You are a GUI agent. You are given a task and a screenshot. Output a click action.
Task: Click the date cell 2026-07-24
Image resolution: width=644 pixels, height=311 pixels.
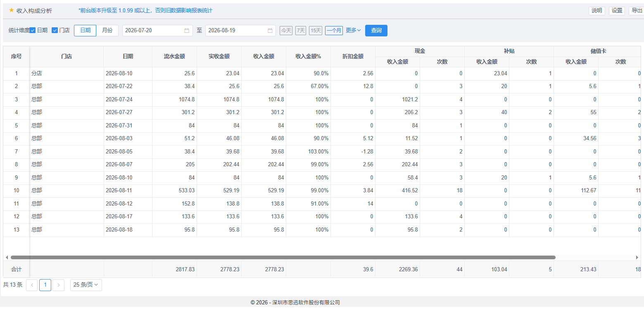pos(128,100)
